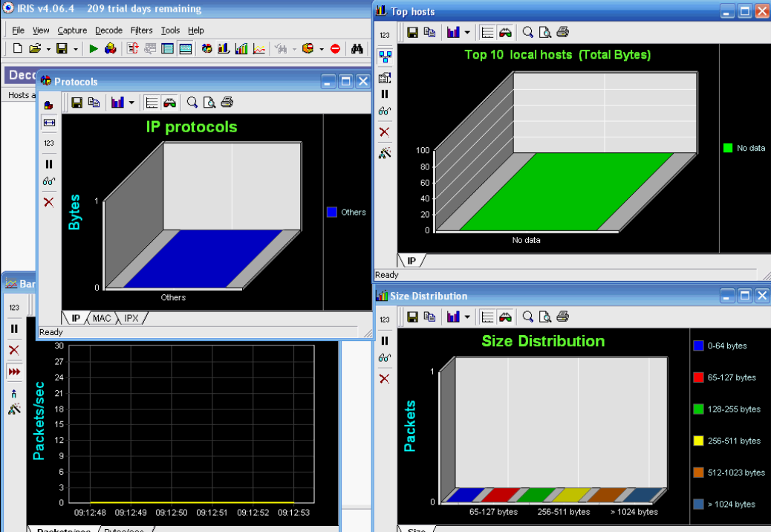This screenshot has width=771, height=532.
Task: Toggle 3D glasses view in Protocols toolbar
Action: pyautogui.click(x=169, y=103)
